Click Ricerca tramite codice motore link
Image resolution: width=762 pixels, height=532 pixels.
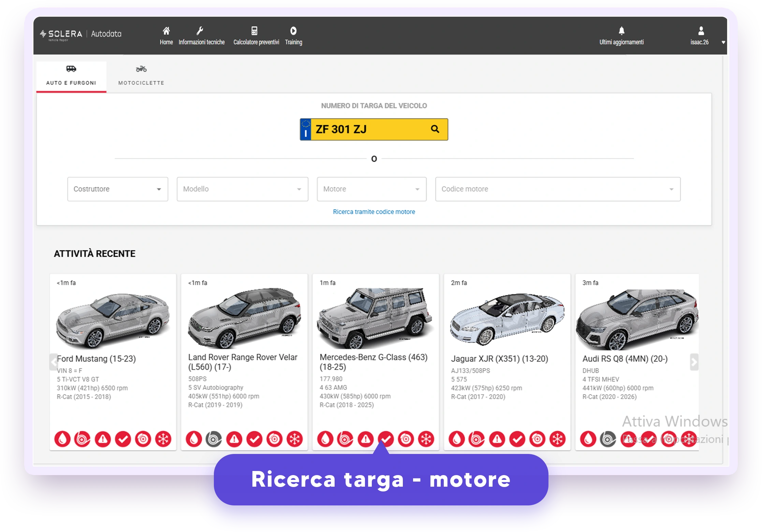point(374,212)
